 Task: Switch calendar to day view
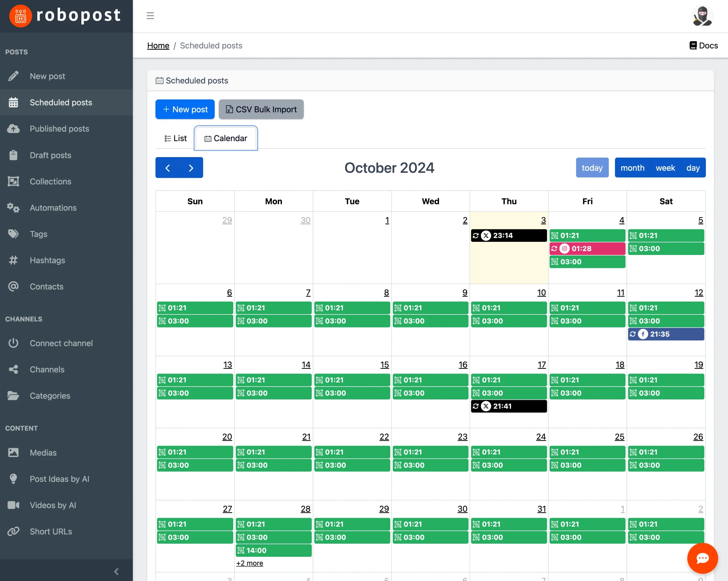(693, 168)
